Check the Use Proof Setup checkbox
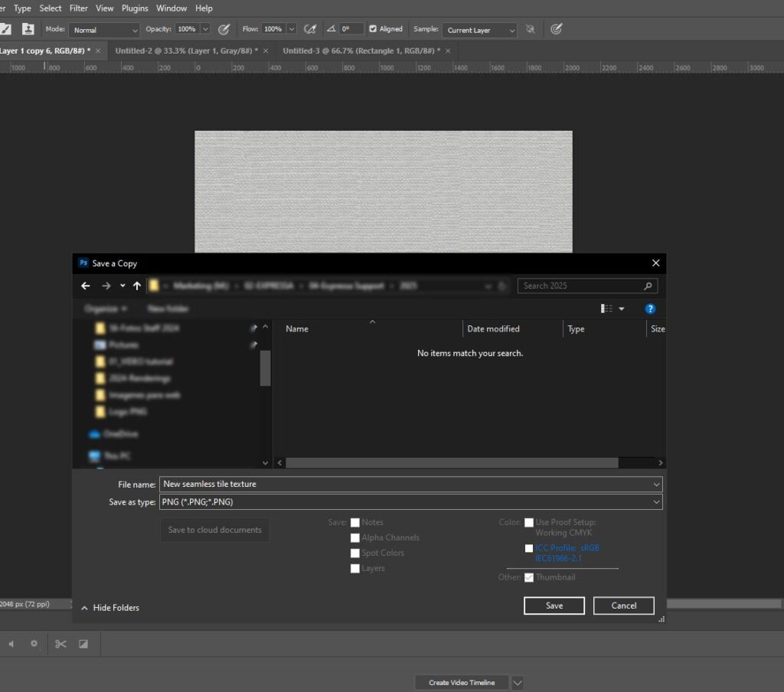 click(x=529, y=523)
